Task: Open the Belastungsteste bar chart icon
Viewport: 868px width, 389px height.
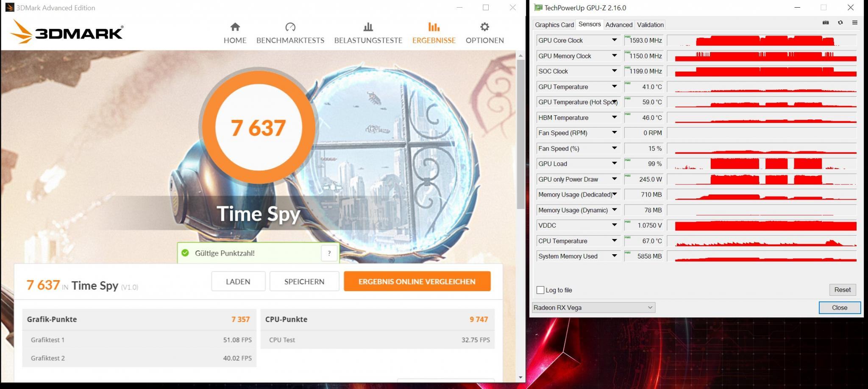Action: (368, 27)
